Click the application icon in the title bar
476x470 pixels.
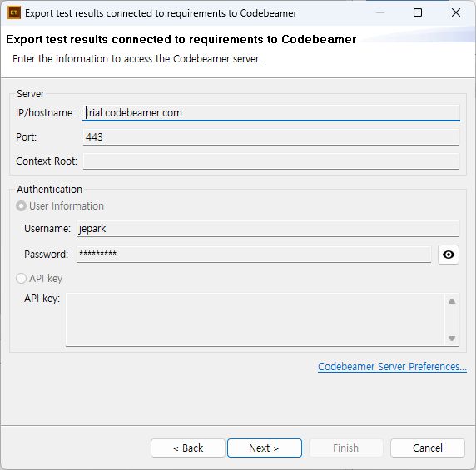[14, 13]
